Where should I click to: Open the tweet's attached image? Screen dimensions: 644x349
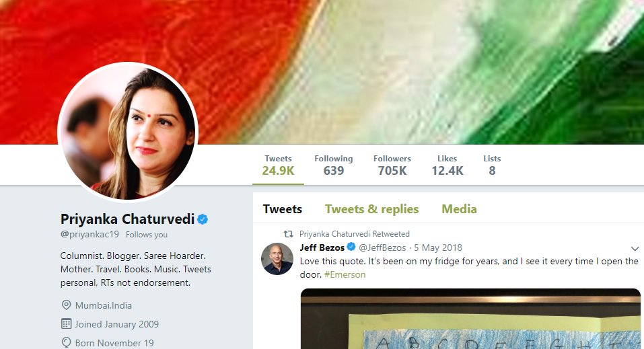(470, 319)
